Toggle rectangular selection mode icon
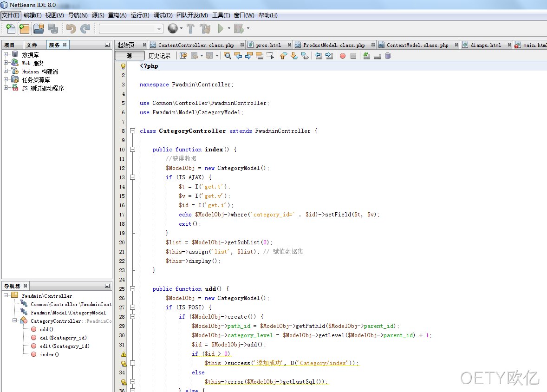Image resolution: width=547 pixels, height=392 pixels. pyautogui.click(x=270, y=55)
